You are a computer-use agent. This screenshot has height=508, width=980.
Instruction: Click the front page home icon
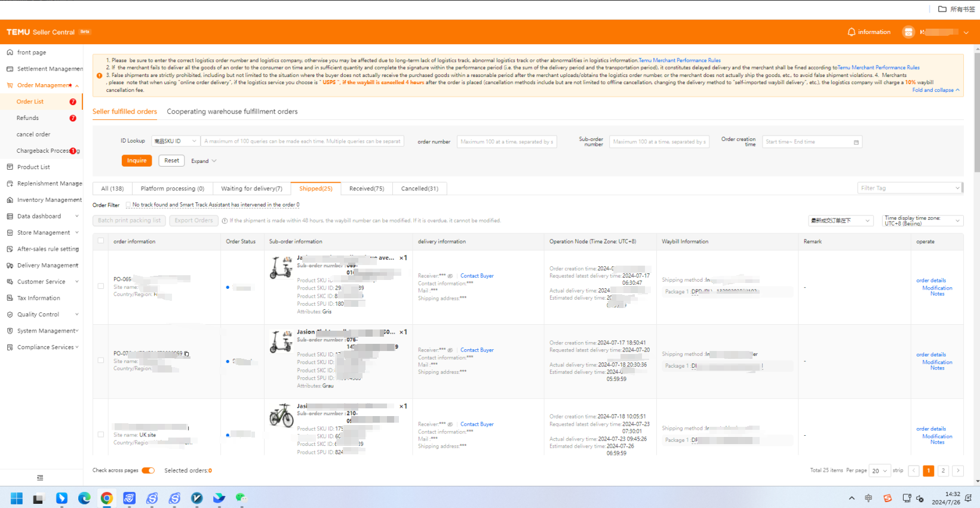(x=10, y=53)
